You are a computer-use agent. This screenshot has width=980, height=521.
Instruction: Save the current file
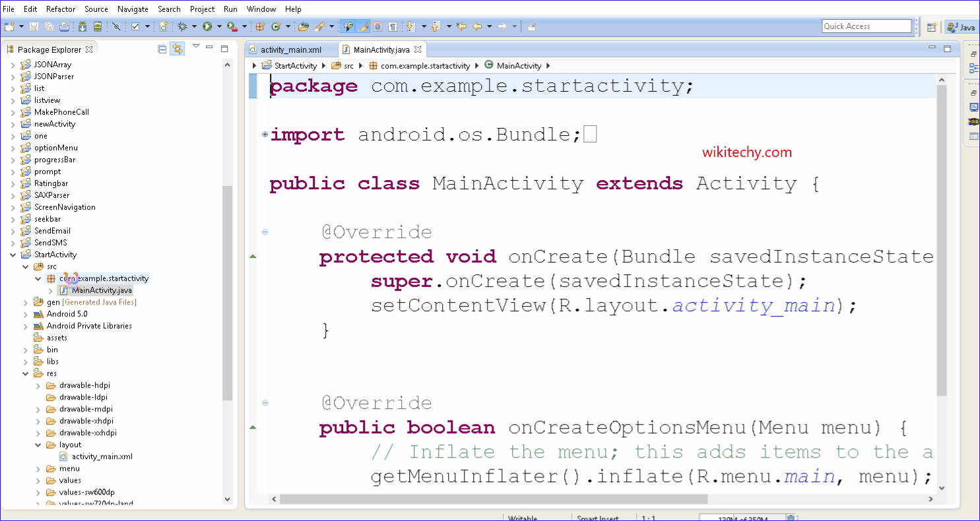coord(33,26)
